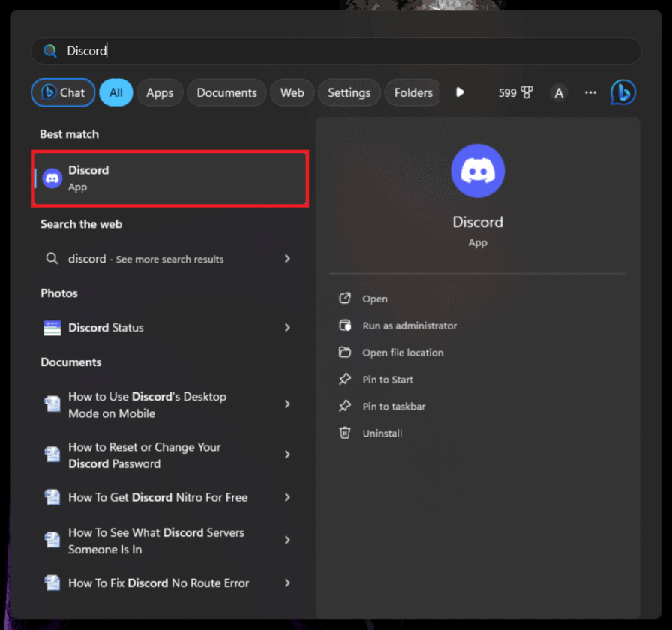The height and width of the screenshot is (630, 672).
Task: Open the account profile icon labeled A
Action: pyautogui.click(x=559, y=91)
